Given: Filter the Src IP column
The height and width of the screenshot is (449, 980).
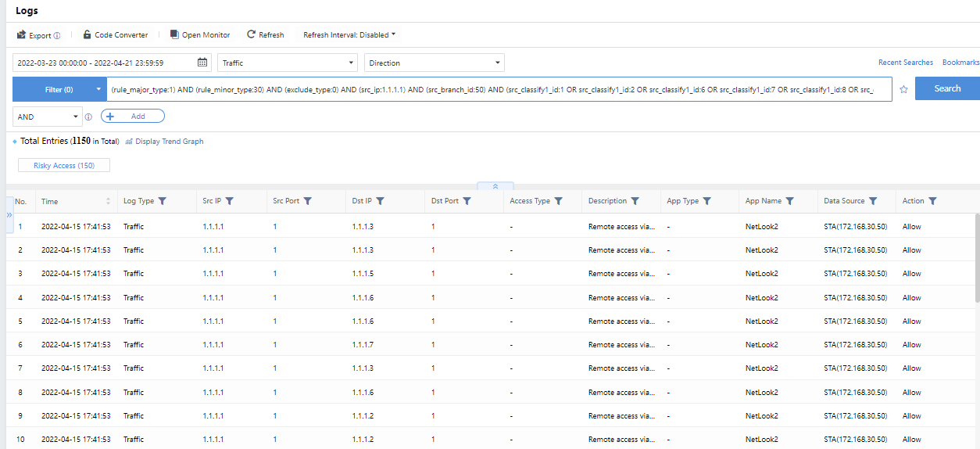Looking at the screenshot, I should pos(230,201).
